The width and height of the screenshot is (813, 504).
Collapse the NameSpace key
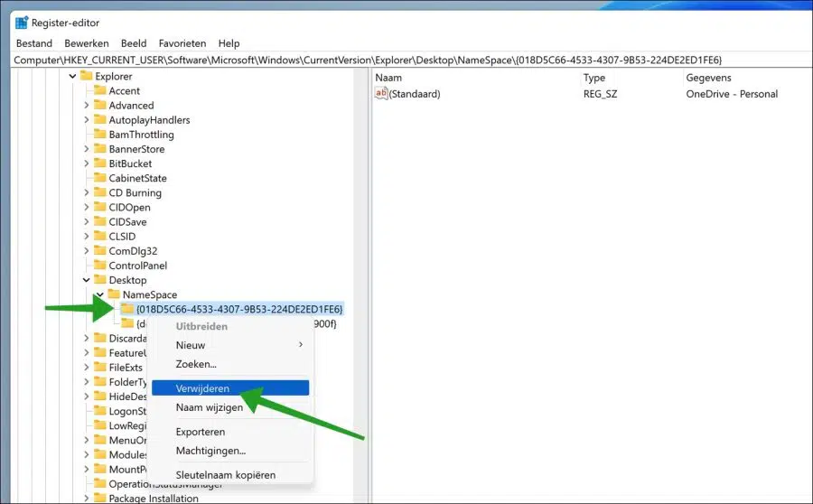click(x=100, y=294)
